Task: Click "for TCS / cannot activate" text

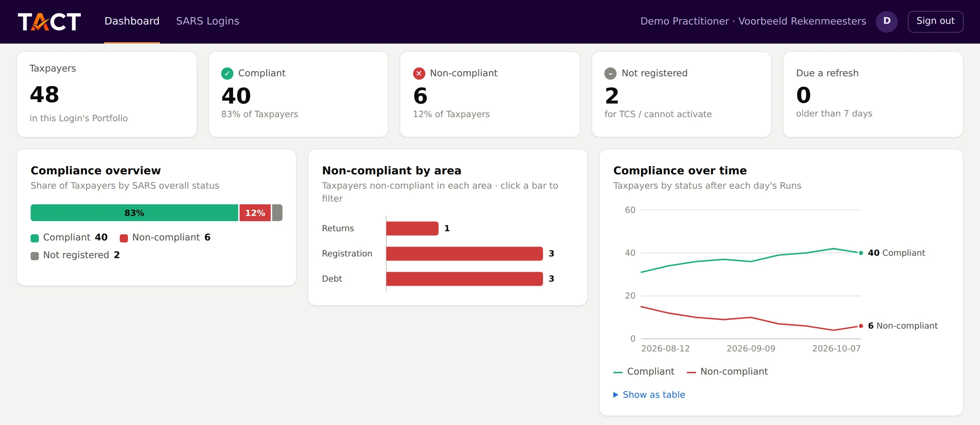Action: 658,114
